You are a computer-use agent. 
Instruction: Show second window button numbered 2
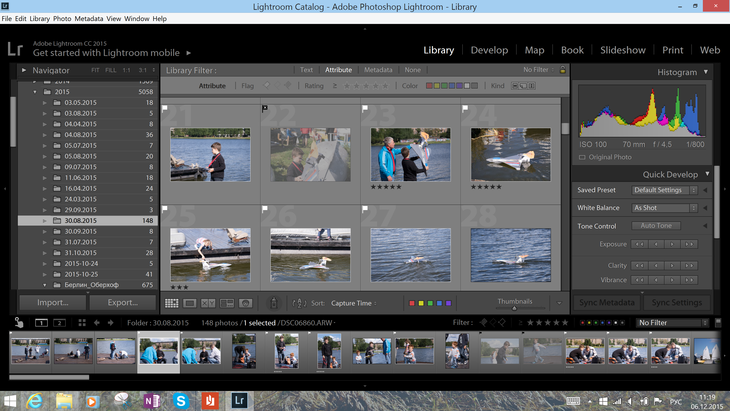pyautogui.click(x=59, y=323)
